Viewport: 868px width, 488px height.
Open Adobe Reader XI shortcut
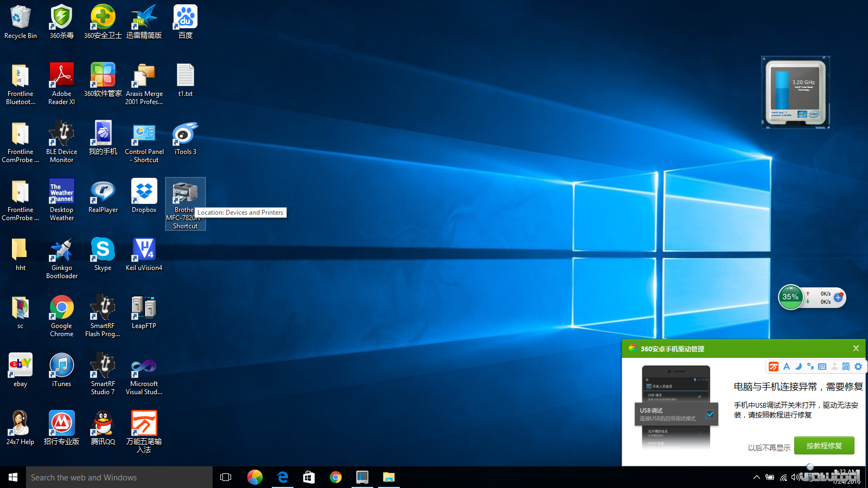[x=62, y=84]
